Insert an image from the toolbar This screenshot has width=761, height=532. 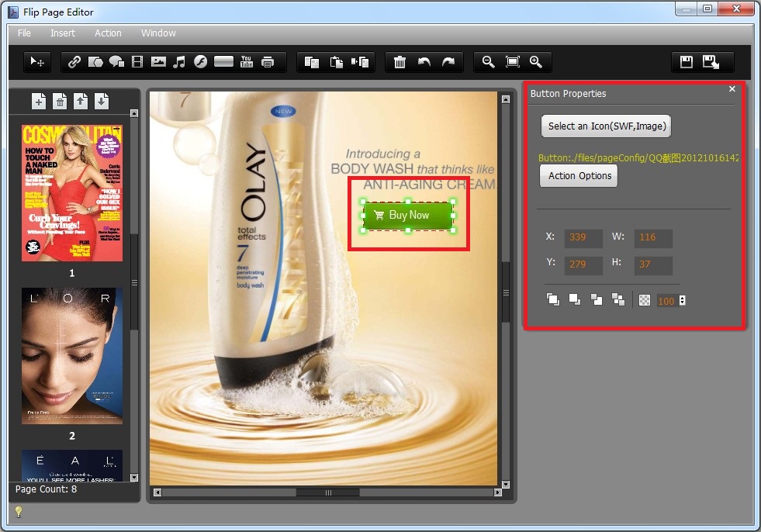(158, 62)
